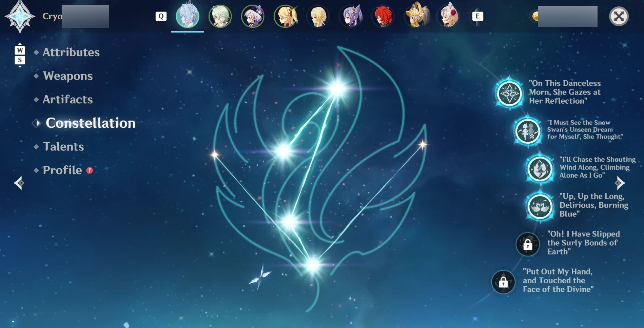This screenshot has height=328, width=644.
Task: Pick the blonde ponytail character with dark bow
Action: 286,16
